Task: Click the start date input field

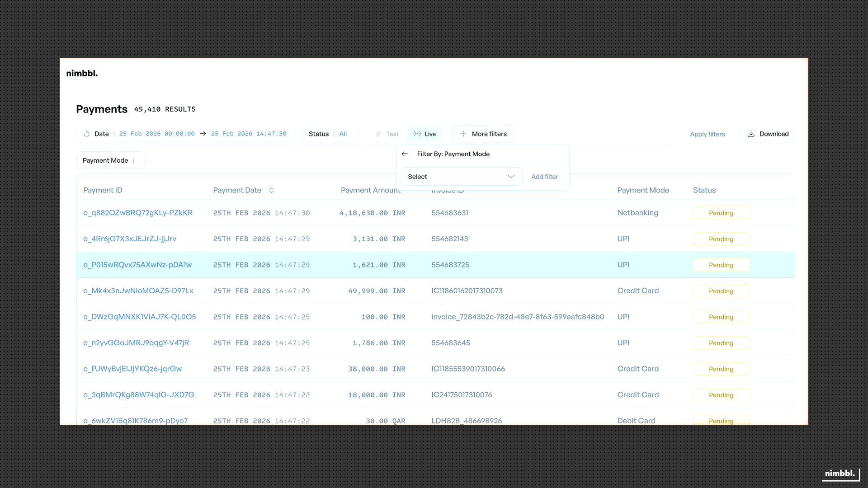Action: point(157,134)
